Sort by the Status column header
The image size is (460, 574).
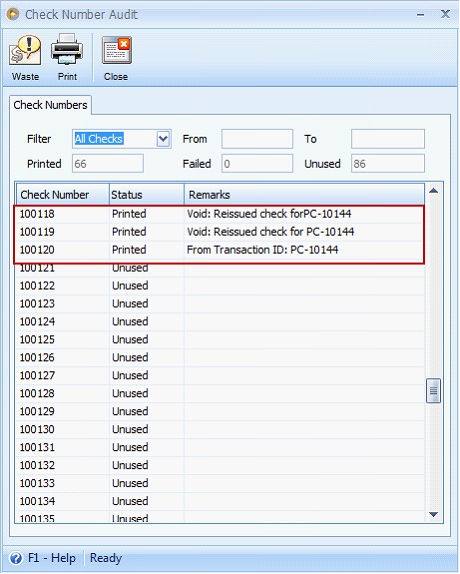pyautogui.click(x=146, y=195)
